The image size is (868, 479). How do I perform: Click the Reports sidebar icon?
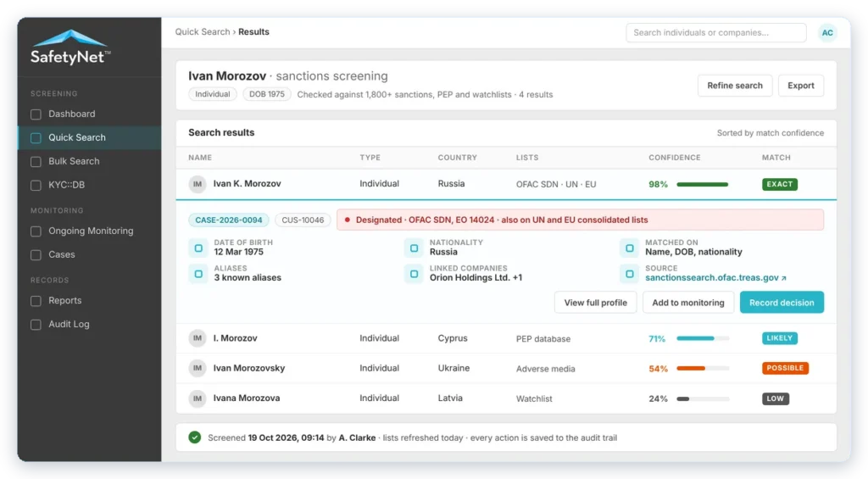(x=36, y=301)
